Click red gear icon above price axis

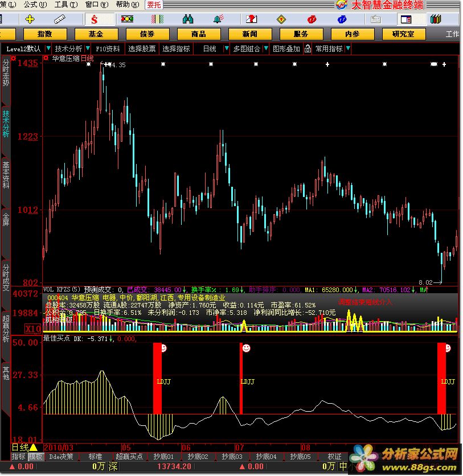pyautogui.click(x=13, y=58)
